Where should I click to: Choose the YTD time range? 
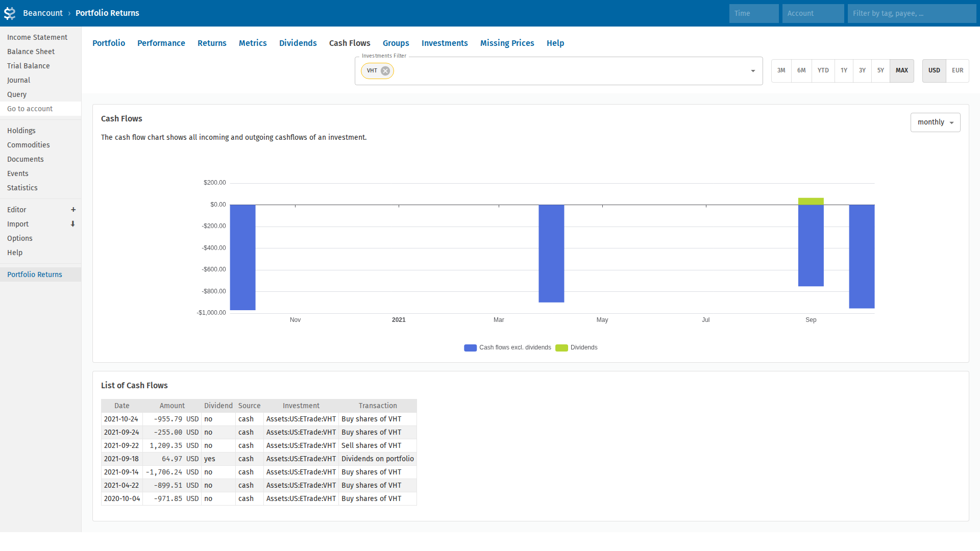click(823, 70)
